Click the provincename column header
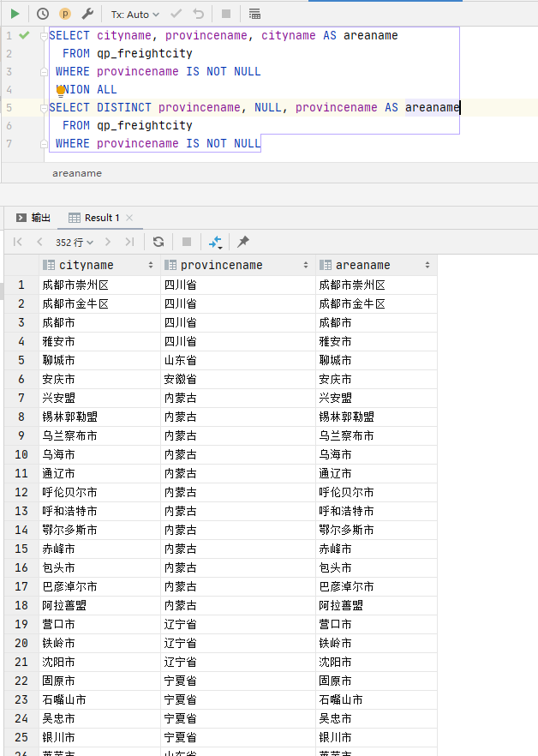538x756 pixels. click(x=237, y=265)
